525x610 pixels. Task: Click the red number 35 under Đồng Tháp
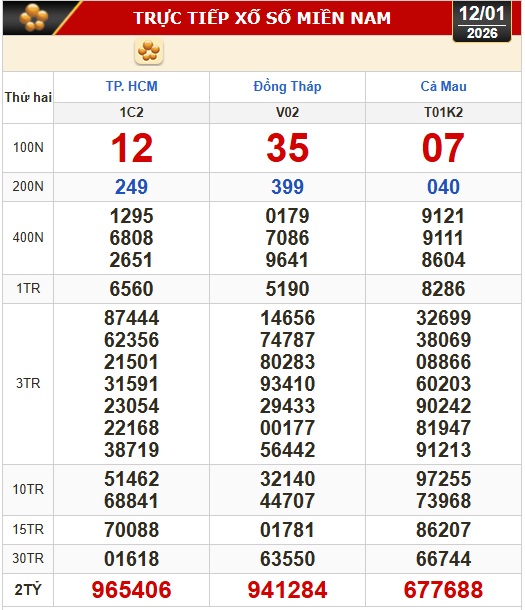coord(287,148)
